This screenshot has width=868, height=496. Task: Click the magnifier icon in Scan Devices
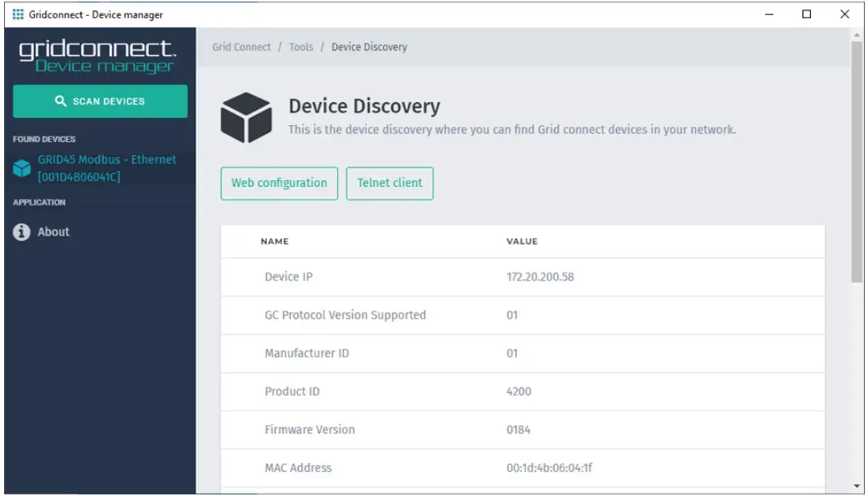[60, 101]
